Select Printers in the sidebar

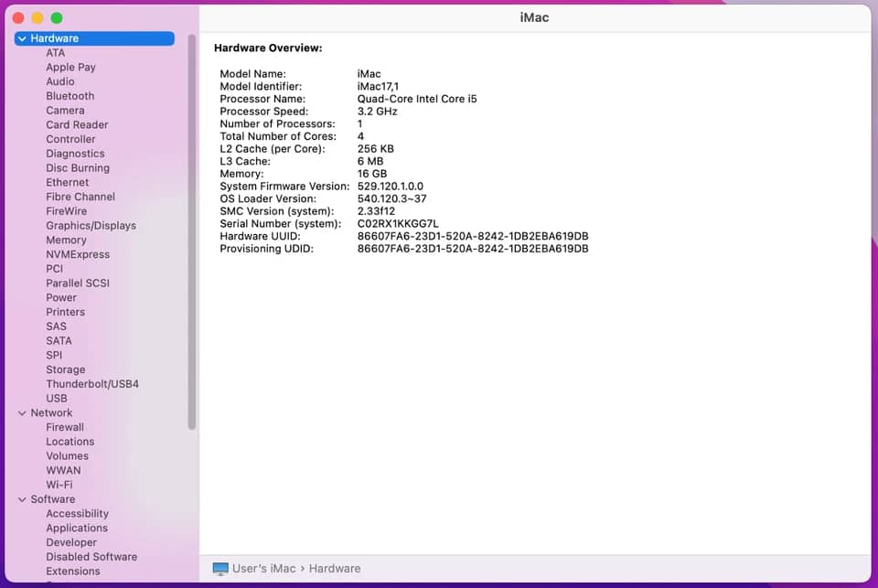[66, 312]
